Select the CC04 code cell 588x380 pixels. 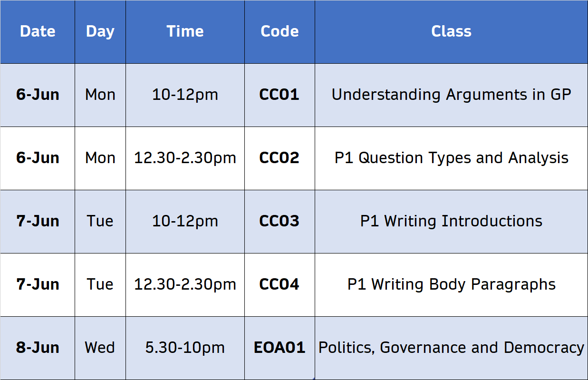(x=280, y=284)
